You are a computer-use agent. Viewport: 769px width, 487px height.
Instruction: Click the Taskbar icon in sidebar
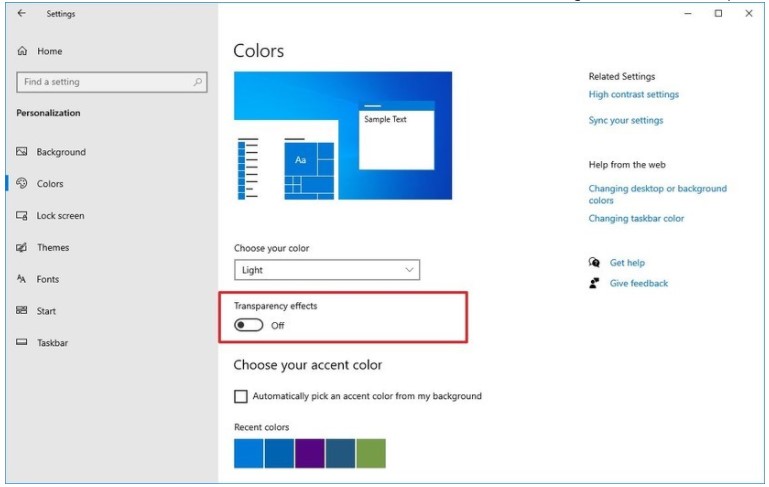click(22, 342)
